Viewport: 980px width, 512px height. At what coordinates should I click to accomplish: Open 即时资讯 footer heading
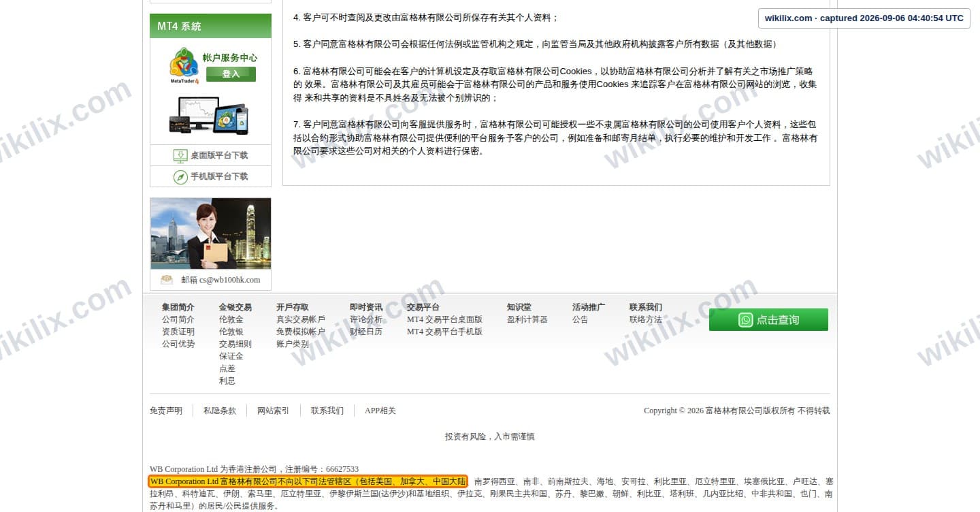(366, 307)
